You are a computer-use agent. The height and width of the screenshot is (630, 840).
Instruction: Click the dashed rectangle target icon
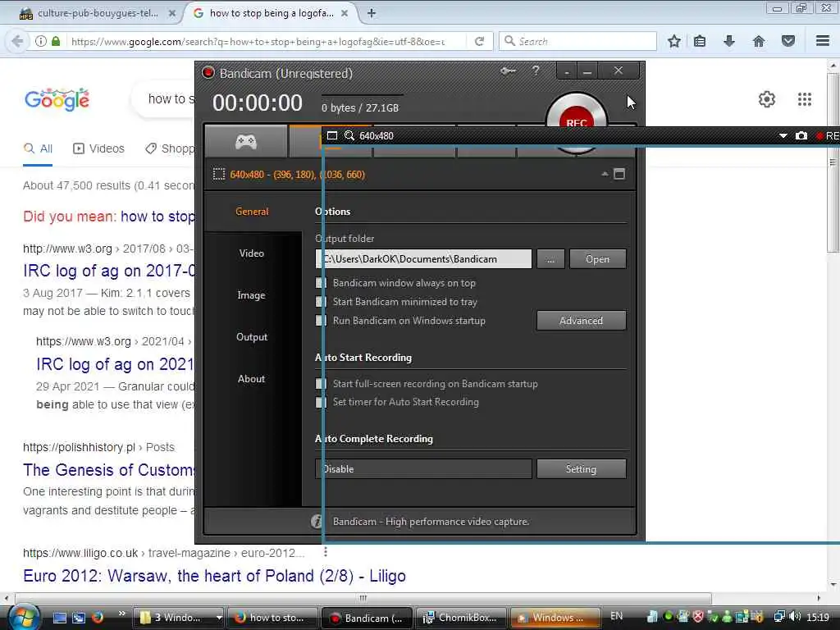[218, 174]
